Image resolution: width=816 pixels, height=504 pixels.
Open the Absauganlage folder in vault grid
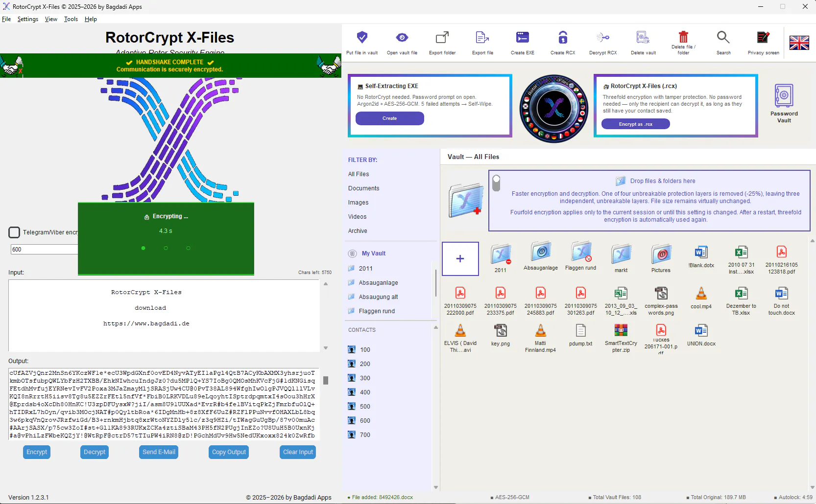click(x=541, y=252)
